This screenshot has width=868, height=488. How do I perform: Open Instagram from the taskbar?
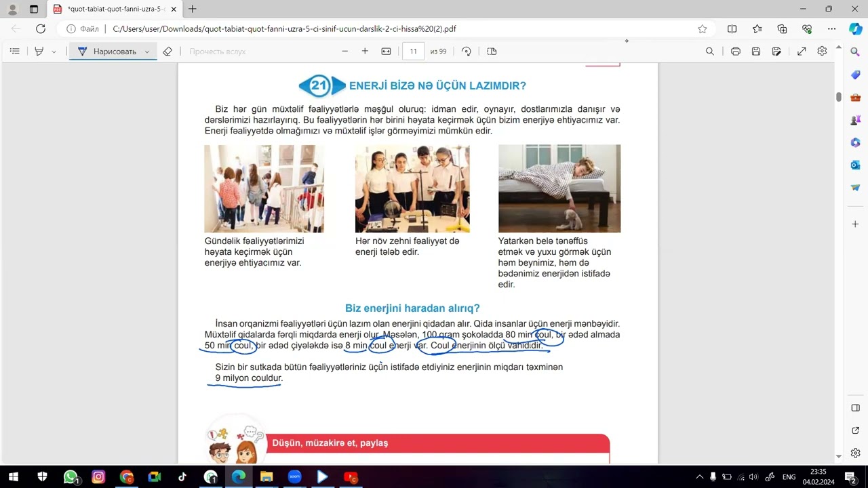(x=98, y=477)
